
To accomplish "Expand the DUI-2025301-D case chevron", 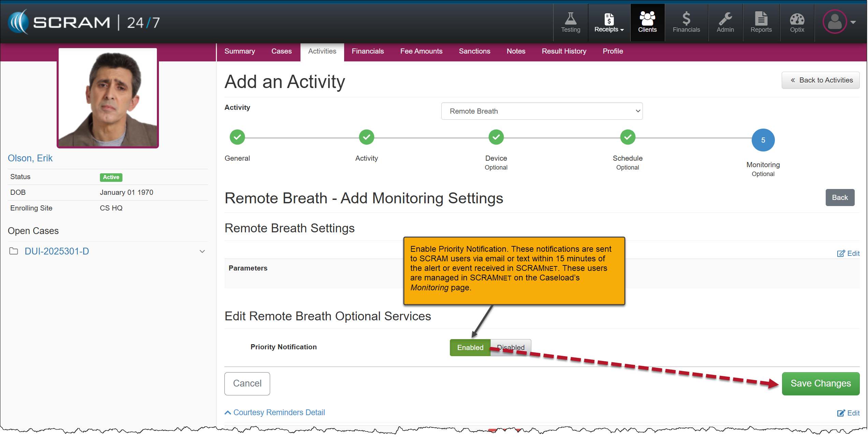I will pos(202,251).
